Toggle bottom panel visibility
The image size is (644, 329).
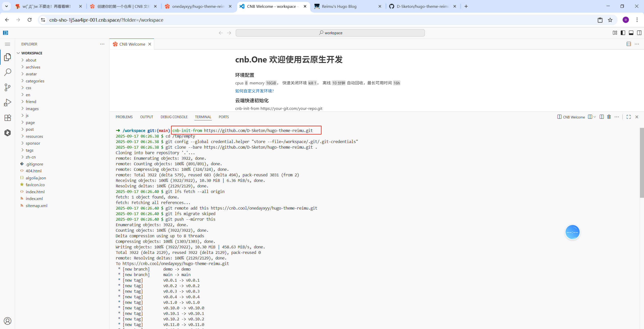point(631,33)
